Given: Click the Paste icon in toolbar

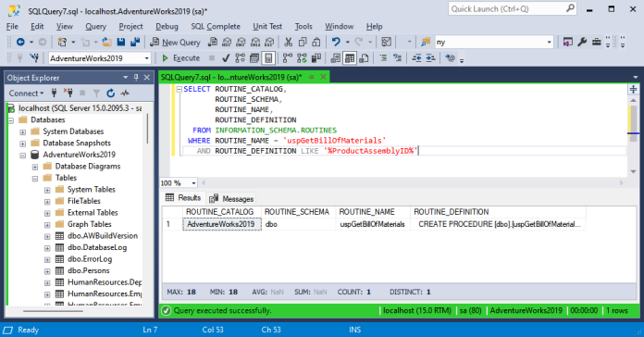Looking at the screenshot, I should [x=316, y=42].
